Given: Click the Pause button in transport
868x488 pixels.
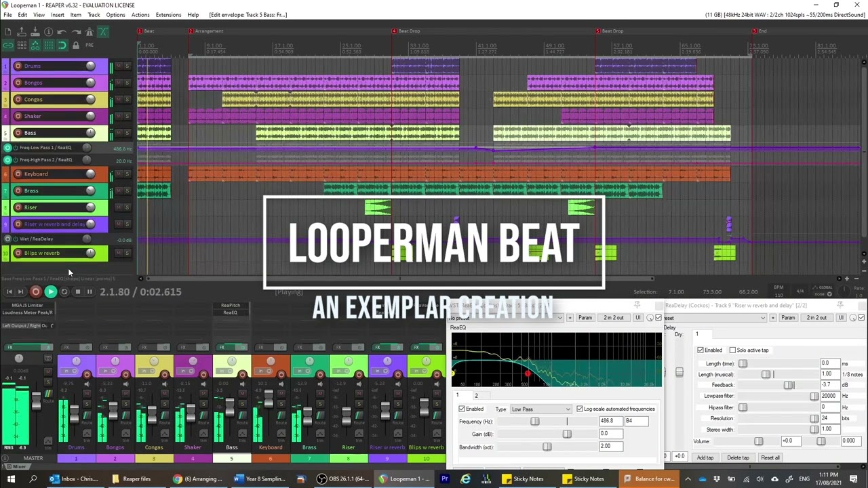Looking at the screenshot, I should pos(90,291).
